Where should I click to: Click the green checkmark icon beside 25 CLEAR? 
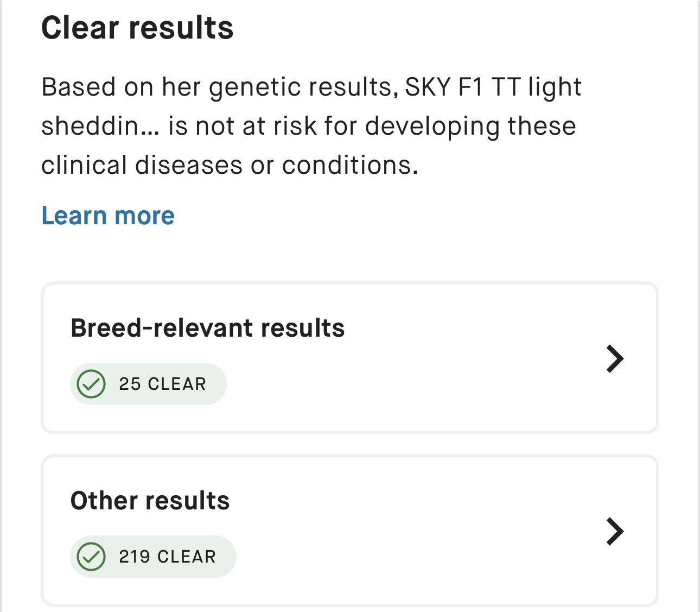(x=91, y=384)
